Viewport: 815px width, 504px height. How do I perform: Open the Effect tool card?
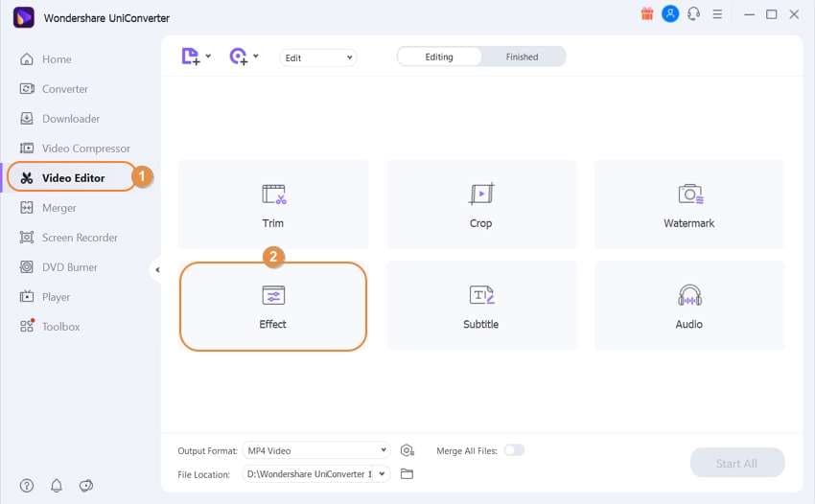point(273,306)
